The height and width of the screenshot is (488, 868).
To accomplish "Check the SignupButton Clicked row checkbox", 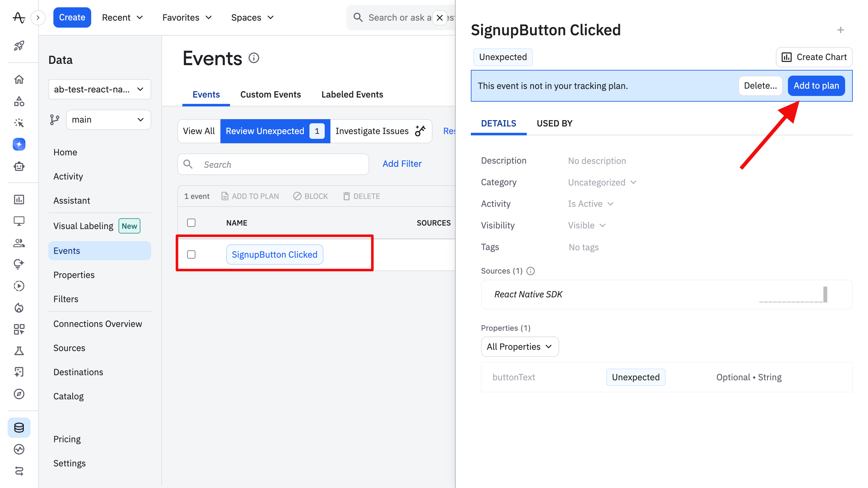I will click(x=191, y=254).
